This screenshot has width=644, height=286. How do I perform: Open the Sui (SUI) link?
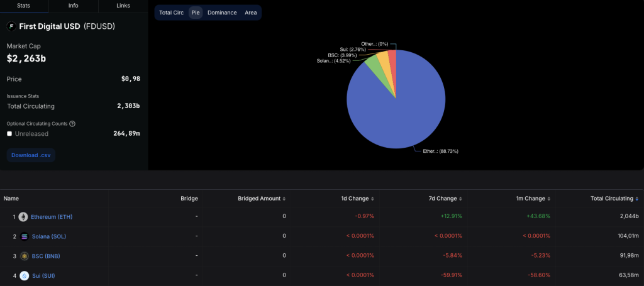[x=43, y=276]
